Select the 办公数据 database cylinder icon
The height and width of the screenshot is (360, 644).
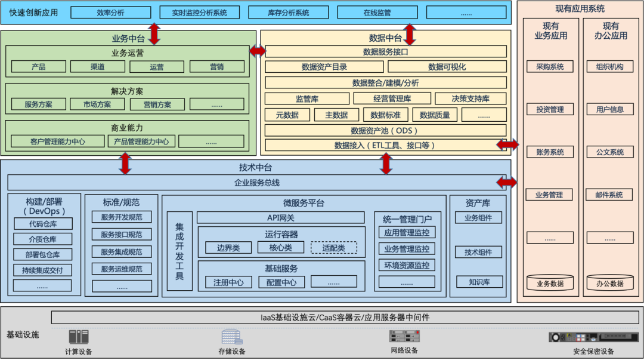point(610,282)
